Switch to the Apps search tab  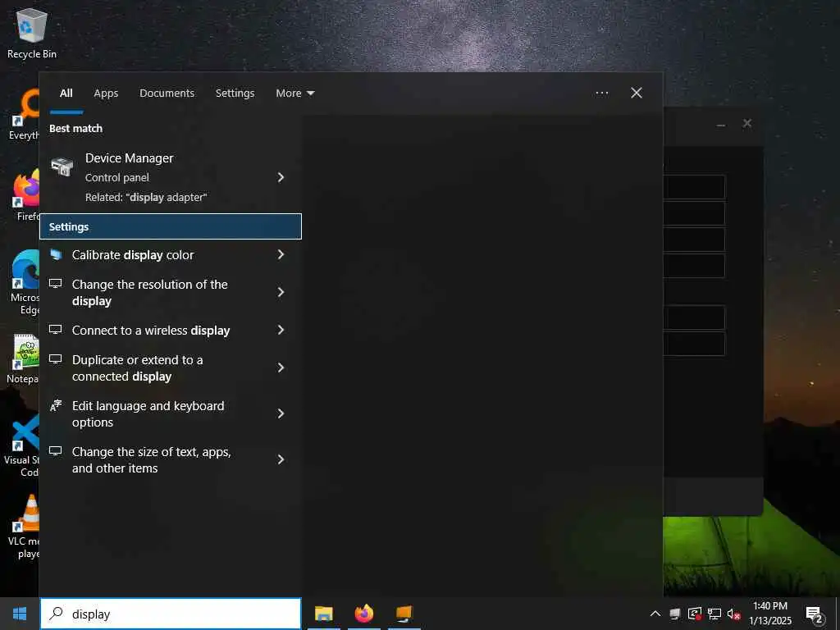[106, 94]
